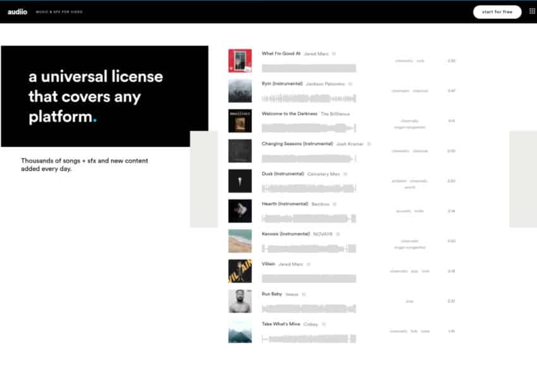Screen dimensions: 537x392
Task: Seek within the Ryin (Instrumental) waveform
Action: click(309, 98)
